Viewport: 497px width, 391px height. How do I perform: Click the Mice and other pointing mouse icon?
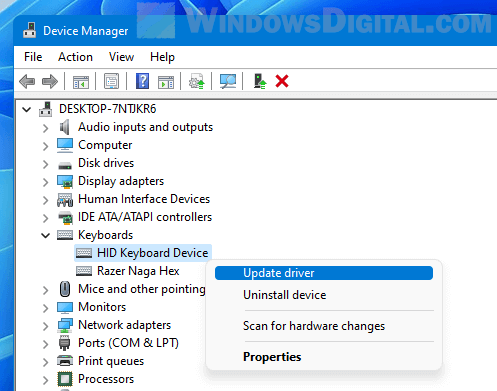tap(65, 289)
